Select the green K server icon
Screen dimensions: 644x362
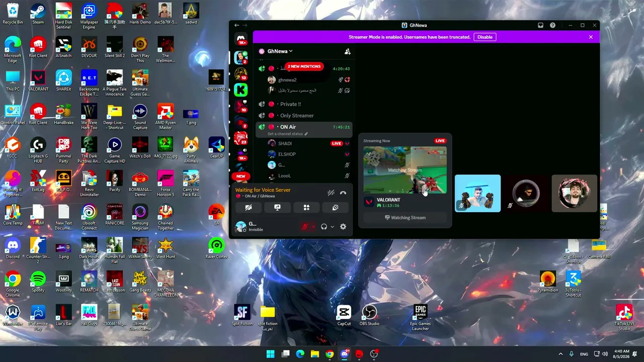point(240,90)
